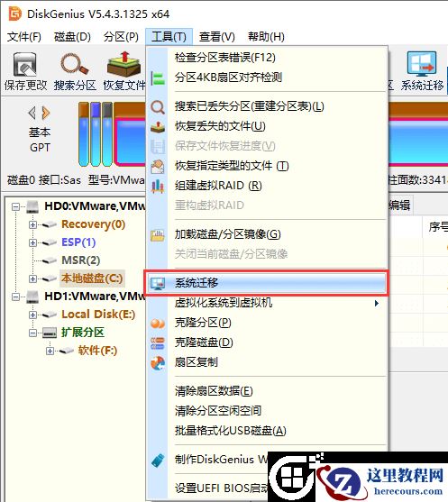The height and width of the screenshot is (502, 448).
Task: Click the first partition bar in disk map
Action: [x=84, y=134]
